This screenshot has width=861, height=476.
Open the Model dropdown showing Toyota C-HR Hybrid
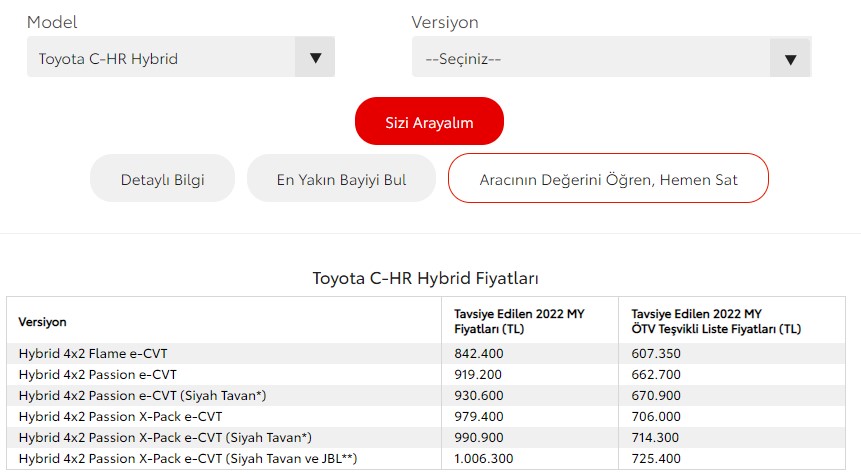coord(181,57)
